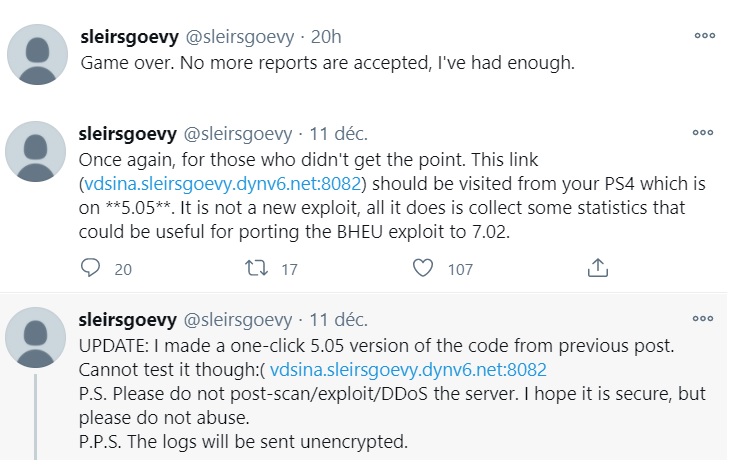Reply to the 'Once again' tweet

[90, 268]
